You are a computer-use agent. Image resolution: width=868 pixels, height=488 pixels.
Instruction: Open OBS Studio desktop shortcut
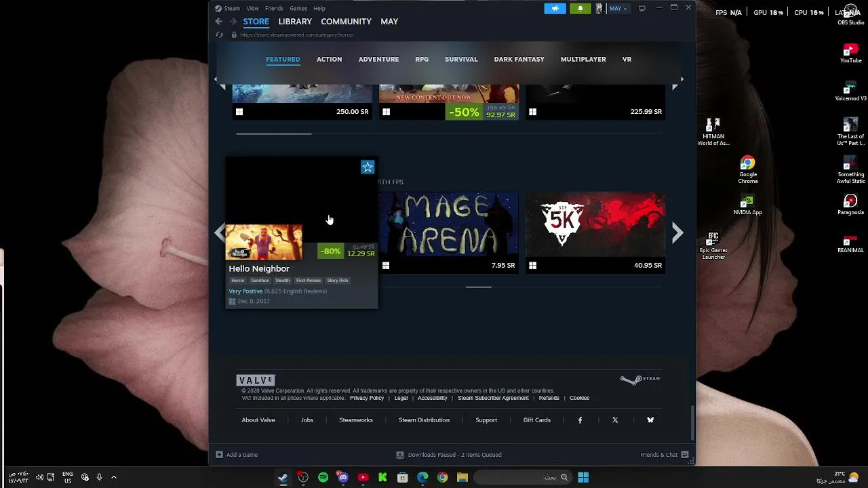pos(850,15)
